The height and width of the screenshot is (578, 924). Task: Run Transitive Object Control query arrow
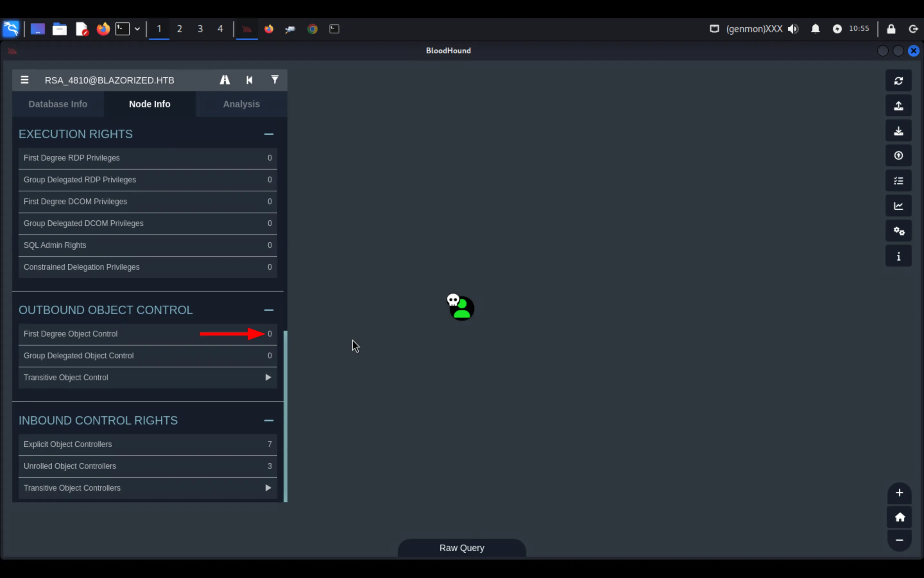coord(268,377)
